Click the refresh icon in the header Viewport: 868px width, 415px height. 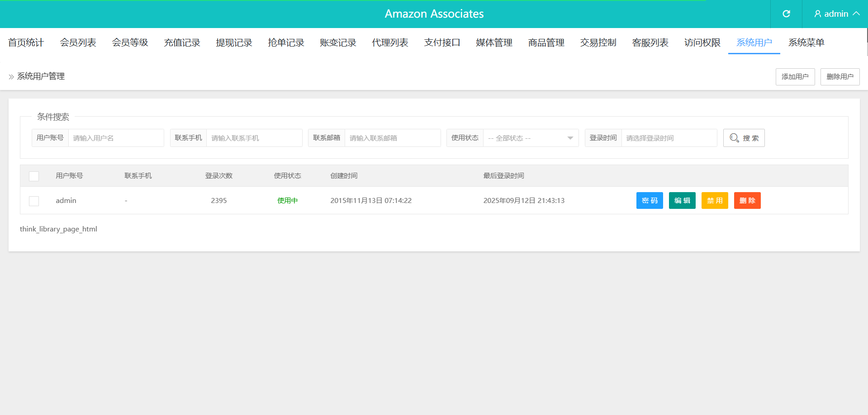pyautogui.click(x=786, y=14)
